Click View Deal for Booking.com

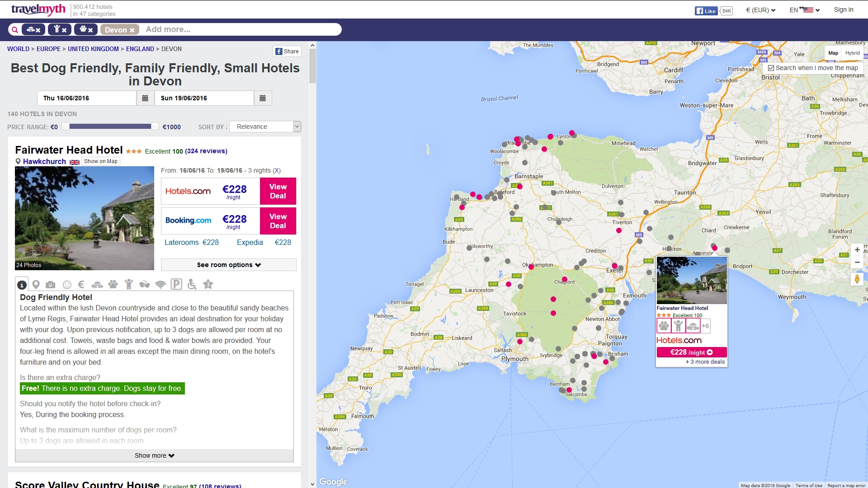point(278,221)
